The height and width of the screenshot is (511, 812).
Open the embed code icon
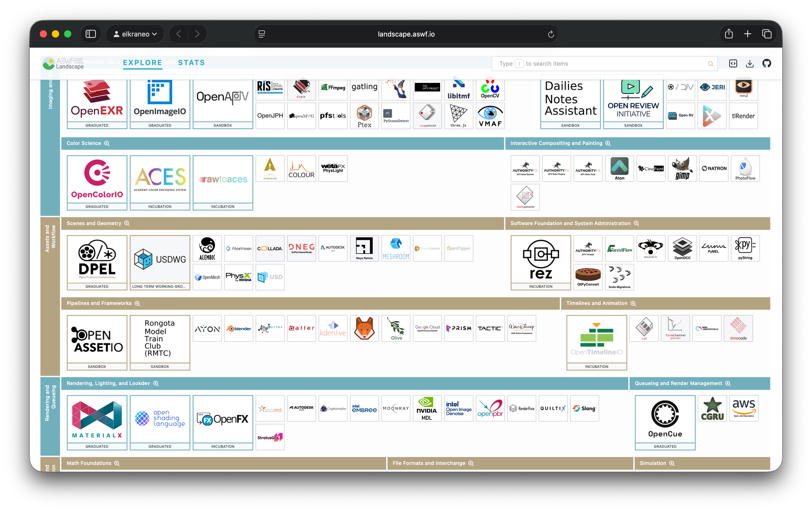tap(733, 63)
